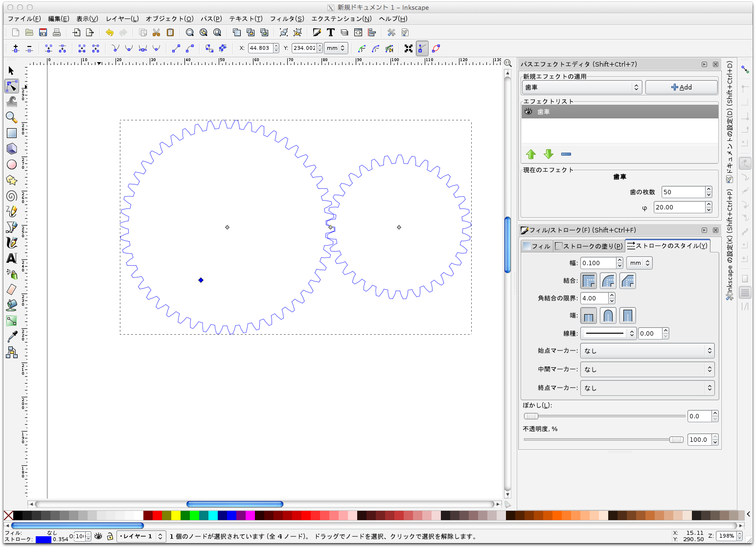The width and height of the screenshot is (756, 548).
Task: Click the 不透明度 opacity slider
Action: 604,439
